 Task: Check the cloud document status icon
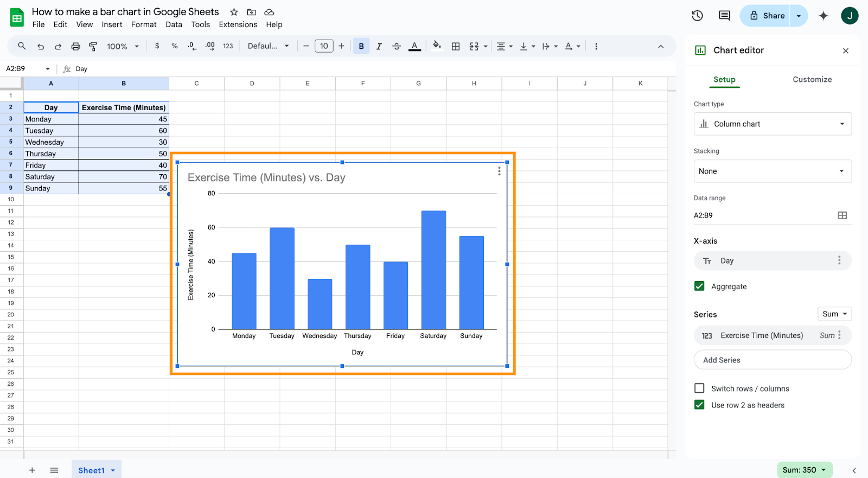point(269,12)
